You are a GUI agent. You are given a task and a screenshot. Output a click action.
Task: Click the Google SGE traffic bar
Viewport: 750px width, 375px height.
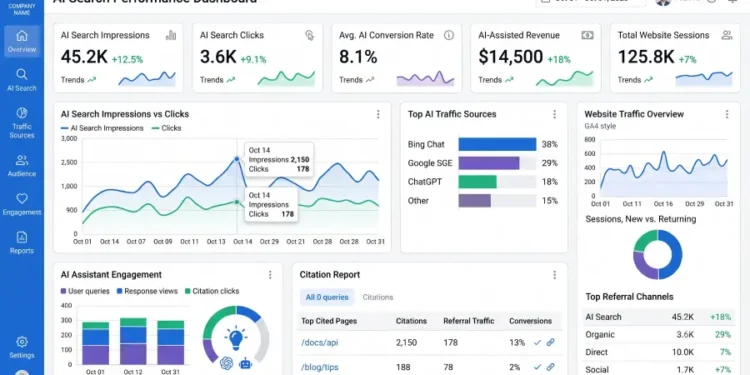click(489, 163)
